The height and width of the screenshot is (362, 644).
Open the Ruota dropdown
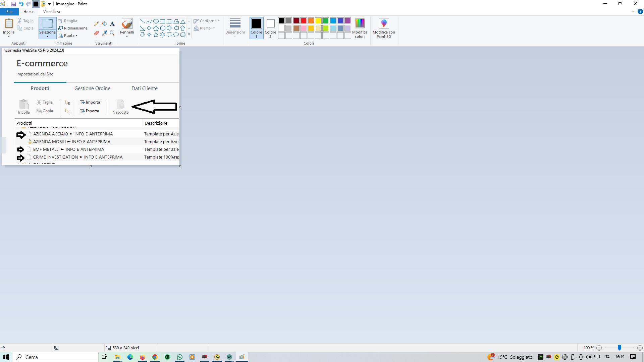tap(70, 36)
